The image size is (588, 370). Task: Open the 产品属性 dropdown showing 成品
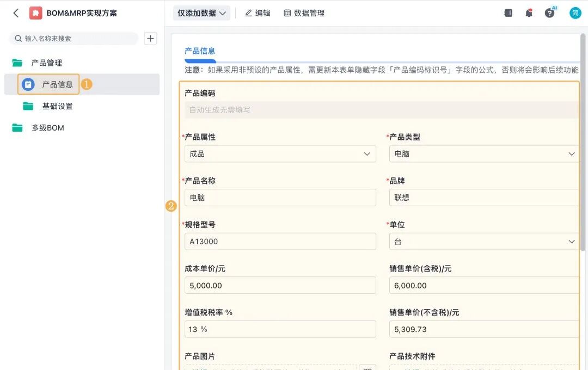click(280, 153)
